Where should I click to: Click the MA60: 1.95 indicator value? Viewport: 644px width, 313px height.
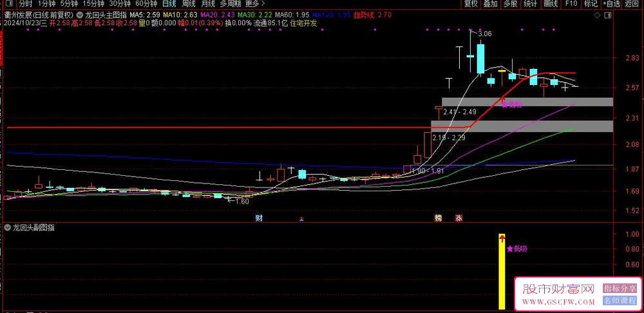point(292,15)
